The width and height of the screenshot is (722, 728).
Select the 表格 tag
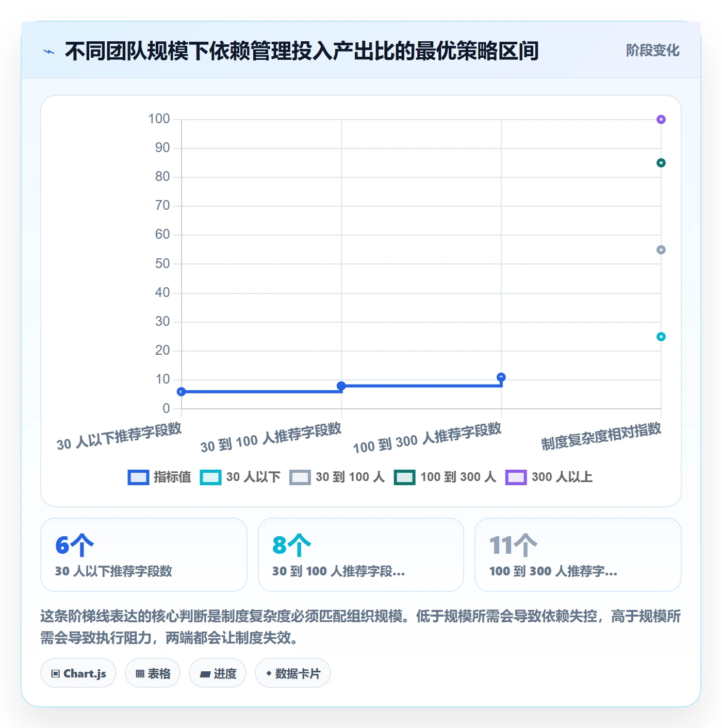(153, 673)
